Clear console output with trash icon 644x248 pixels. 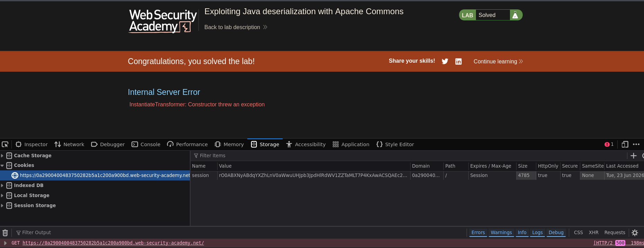coord(5,233)
